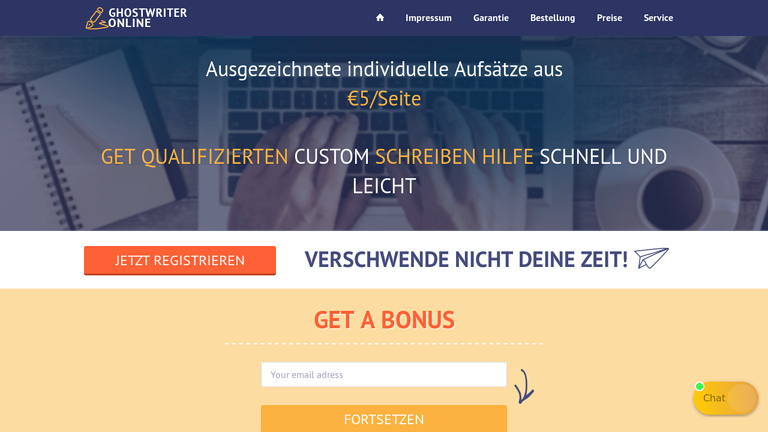Click the paper plane icon beside headline

[651, 258]
